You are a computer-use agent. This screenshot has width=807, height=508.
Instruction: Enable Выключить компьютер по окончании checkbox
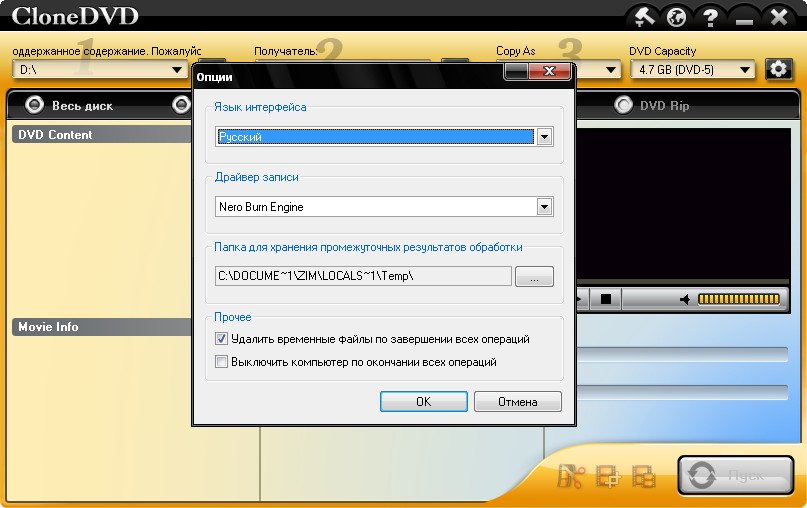point(221,361)
